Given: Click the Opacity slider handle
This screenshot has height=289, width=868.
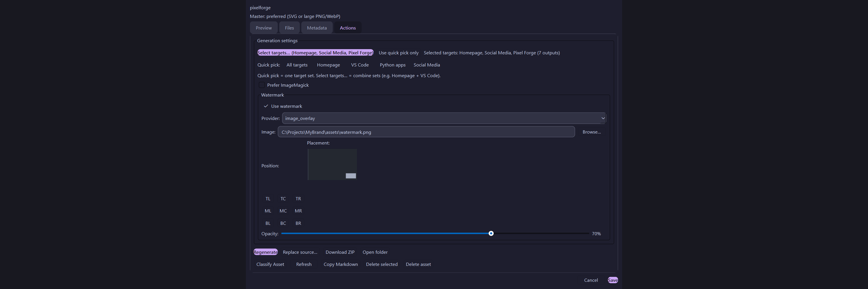Looking at the screenshot, I should pyautogui.click(x=491, y=233).
